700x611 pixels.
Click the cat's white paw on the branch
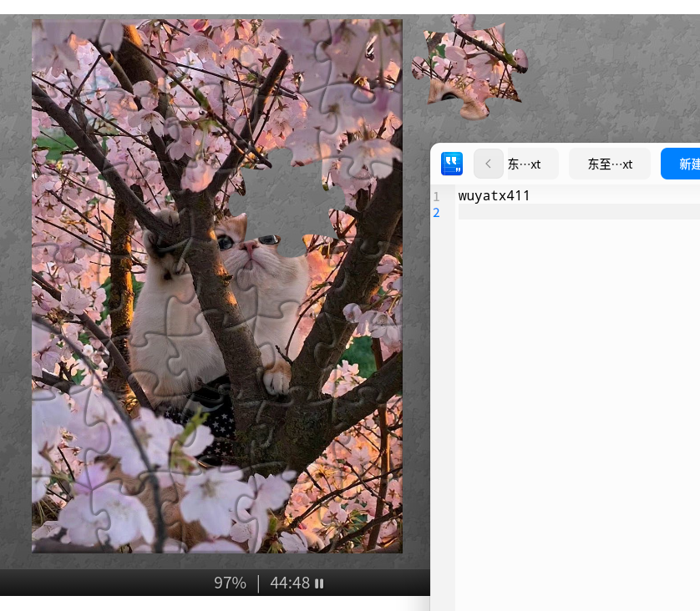[276, 380]
